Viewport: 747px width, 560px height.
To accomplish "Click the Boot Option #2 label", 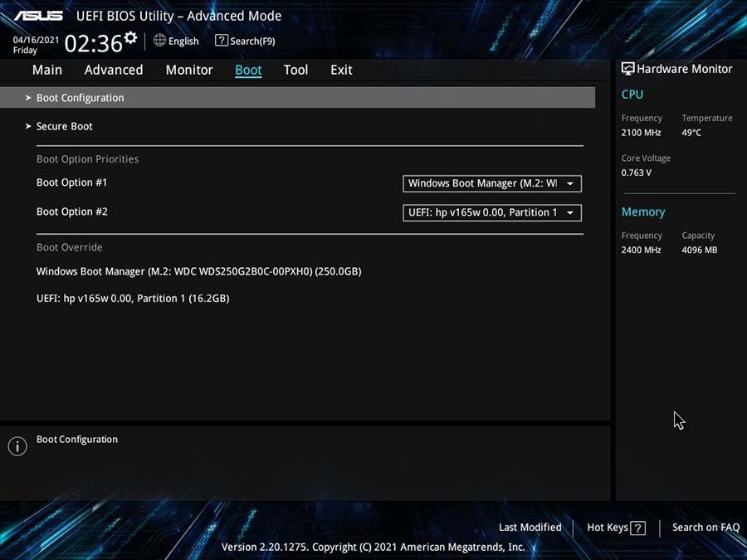I will (x=72, y=212).
